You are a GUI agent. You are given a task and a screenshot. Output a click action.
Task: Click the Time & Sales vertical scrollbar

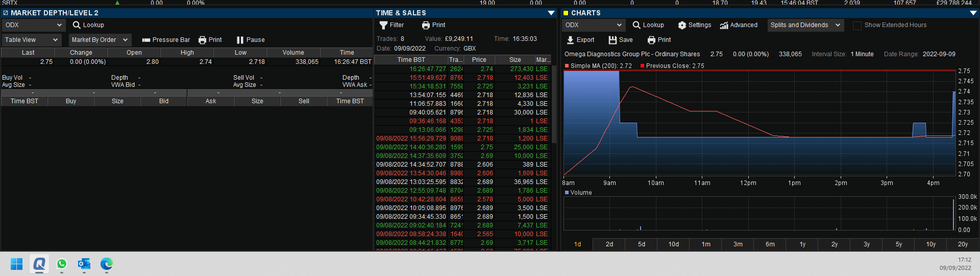pyautogui.click(x=554, y=105)
